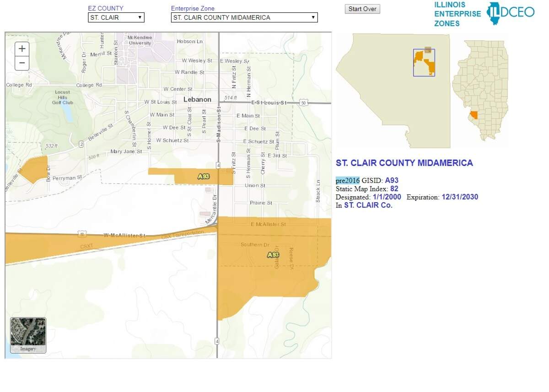Image resolution: width=549 pixels, height=392 pixels.
Task: Click the Mary Jane St label
Action: (126, 151)
